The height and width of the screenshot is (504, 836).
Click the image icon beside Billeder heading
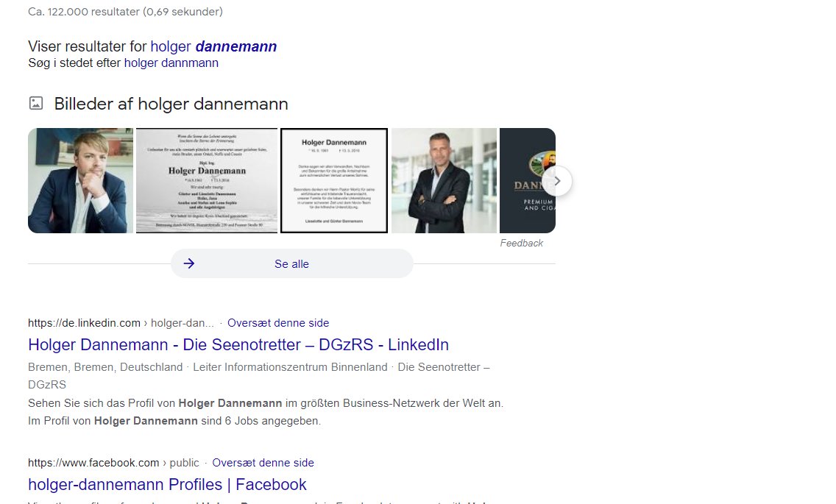tap(36, 104)
